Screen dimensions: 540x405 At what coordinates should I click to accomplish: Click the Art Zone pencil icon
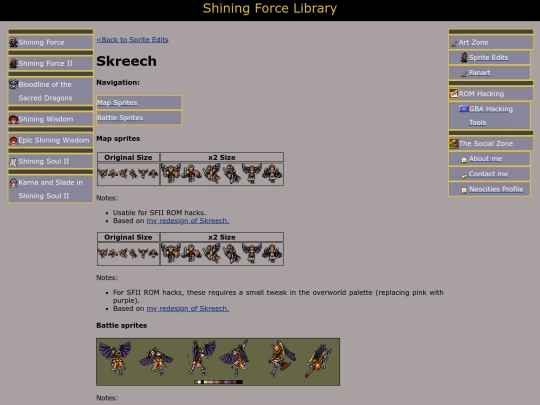(454, 43)
